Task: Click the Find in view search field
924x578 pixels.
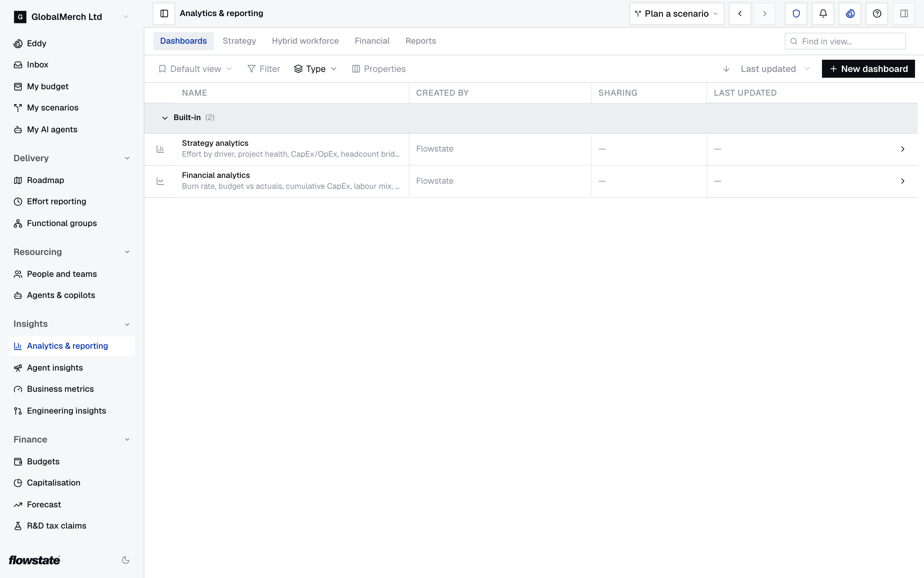Action: (x=845, y=41)
